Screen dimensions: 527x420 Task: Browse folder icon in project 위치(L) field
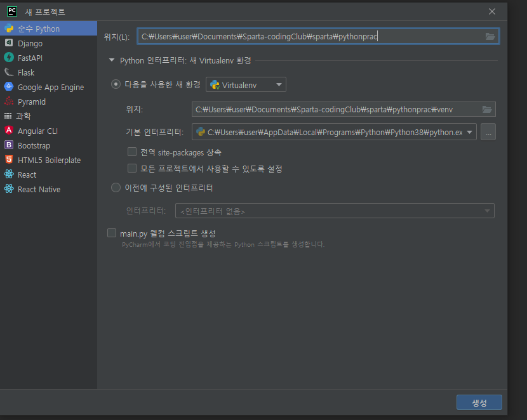tap(490, 37)
